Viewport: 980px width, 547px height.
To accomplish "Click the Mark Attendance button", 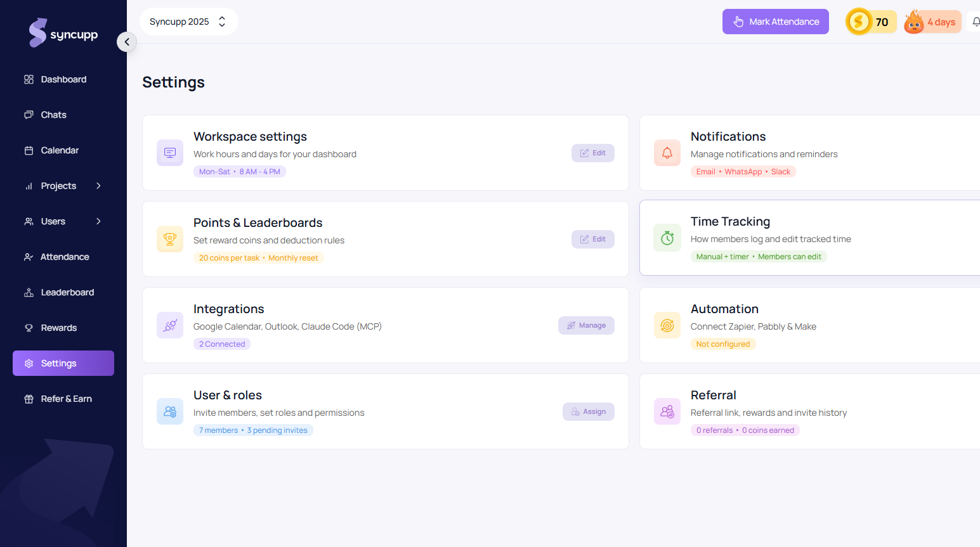I will [776, 22].
